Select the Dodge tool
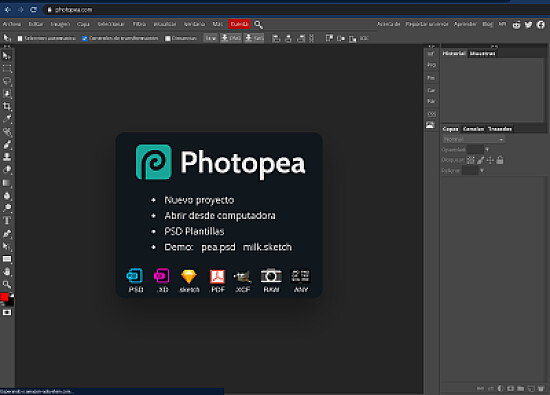The image size is (550, 395). pos(7,208)
